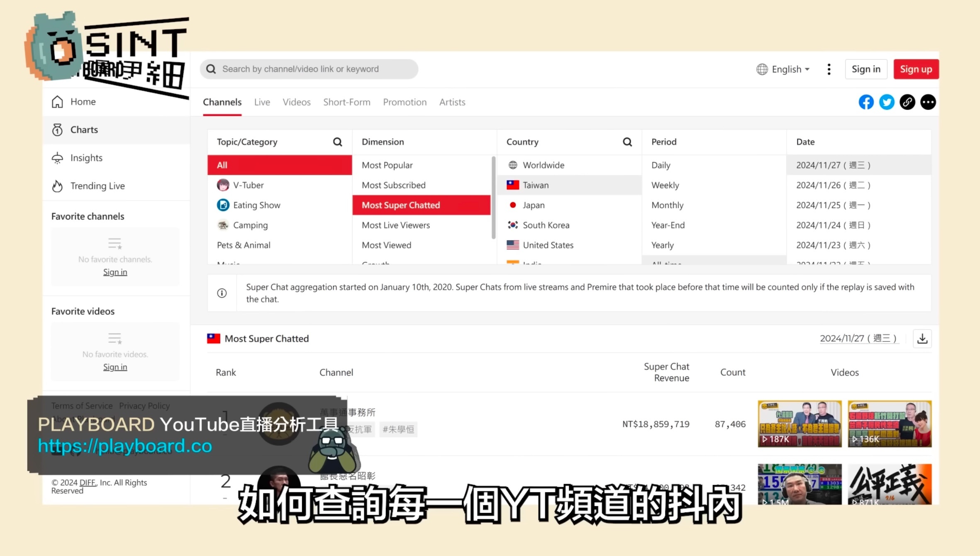The width and height of the screenshot is (980, 556).
Task: Choose Worldwide globe country option
Action: click(569, 165)
